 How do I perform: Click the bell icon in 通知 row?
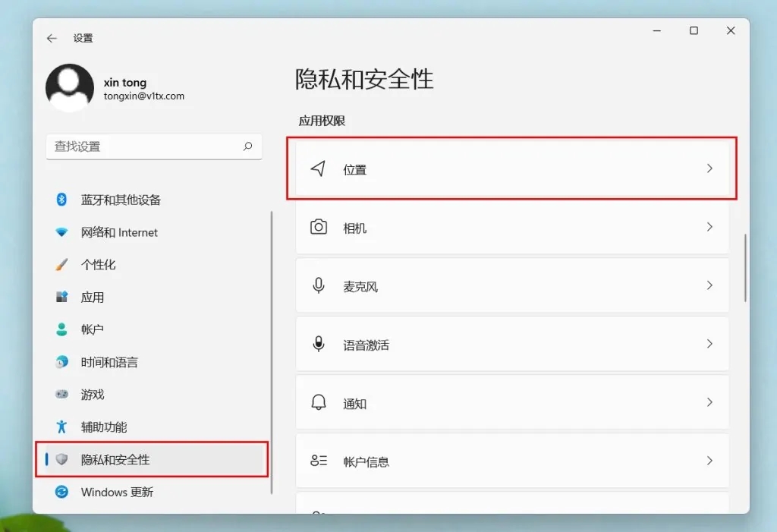[x=319, y=402]
